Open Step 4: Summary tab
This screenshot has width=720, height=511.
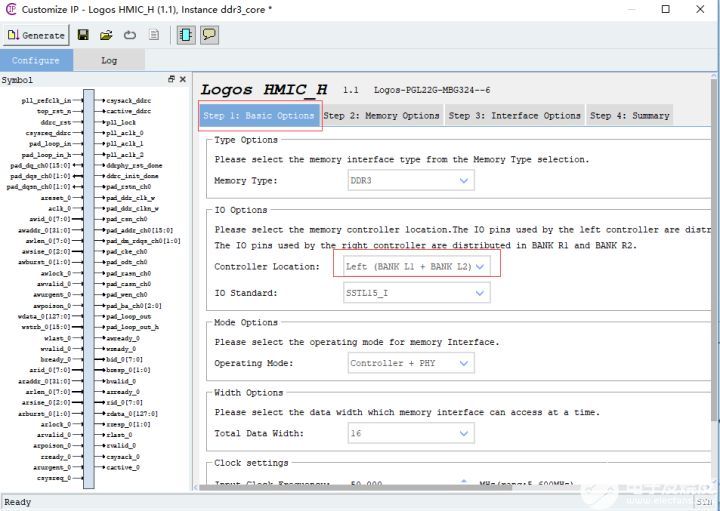(x=630, y=116)
